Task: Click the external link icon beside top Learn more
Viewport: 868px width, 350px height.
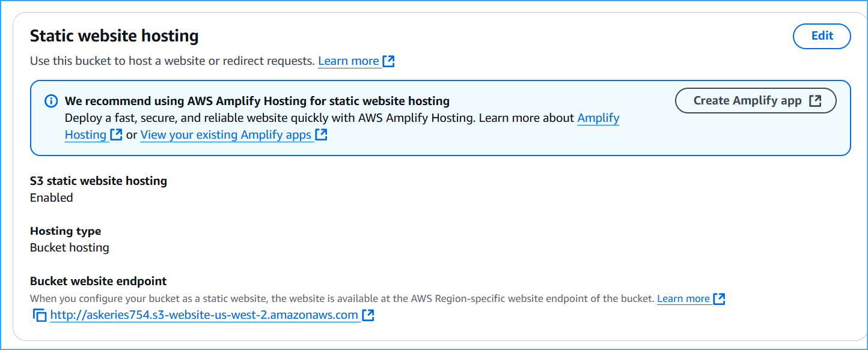Action: tap(388, 60)
